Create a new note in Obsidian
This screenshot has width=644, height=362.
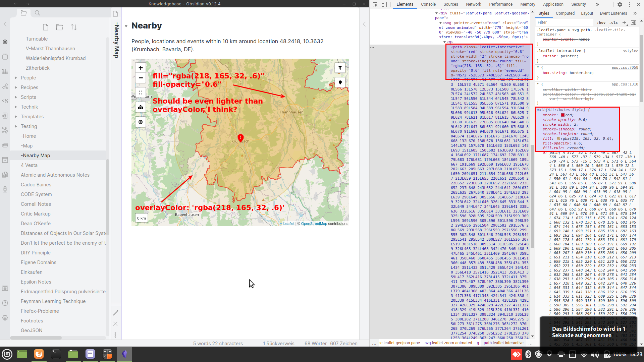(46, 27)
